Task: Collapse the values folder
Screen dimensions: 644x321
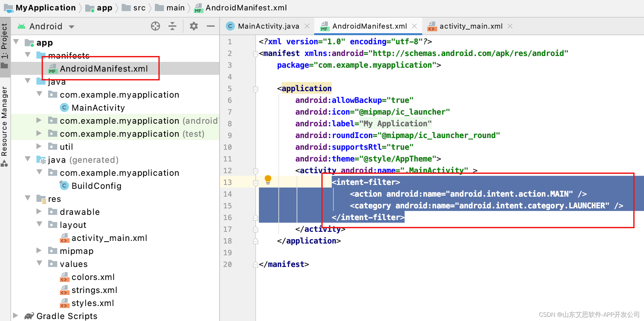Action: (39, 264)
